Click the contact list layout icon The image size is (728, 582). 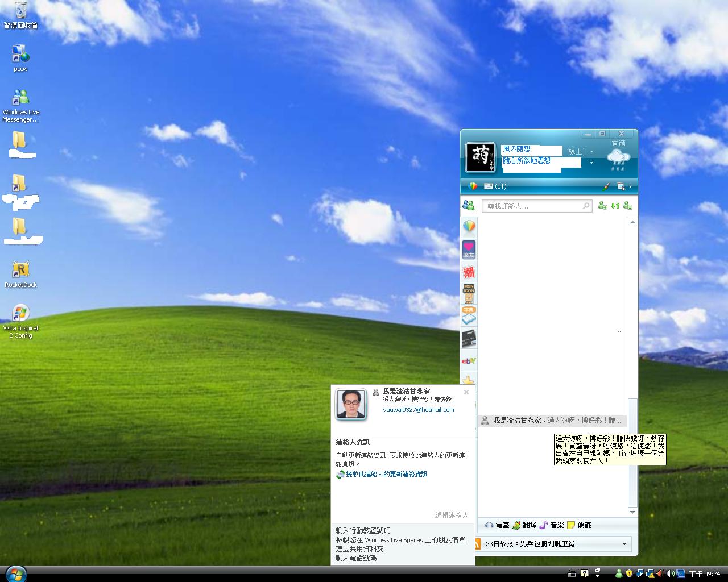pyautogui.click(x=628, y=206)
